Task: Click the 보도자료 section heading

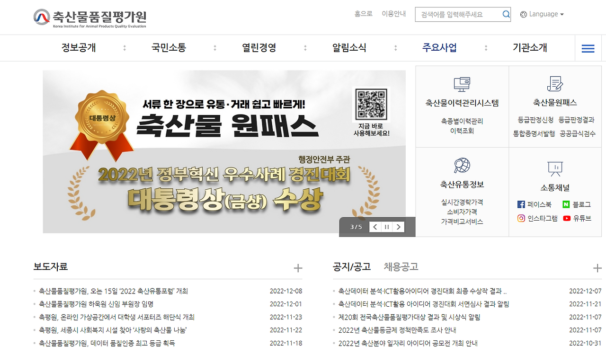Action: 51,267
